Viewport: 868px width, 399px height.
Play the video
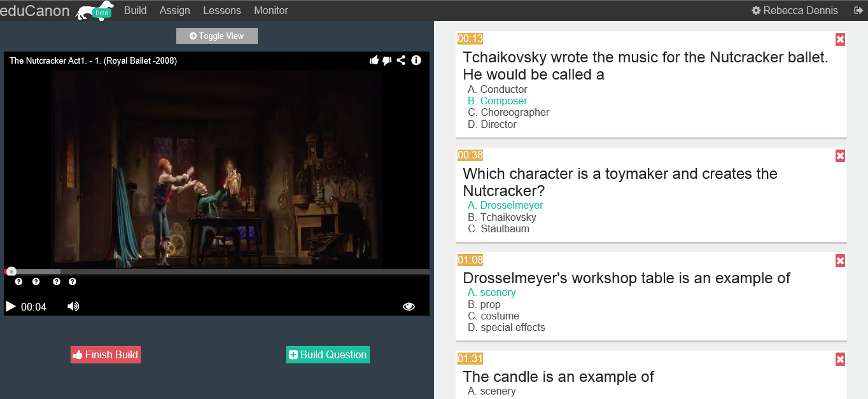pos(10,307)
